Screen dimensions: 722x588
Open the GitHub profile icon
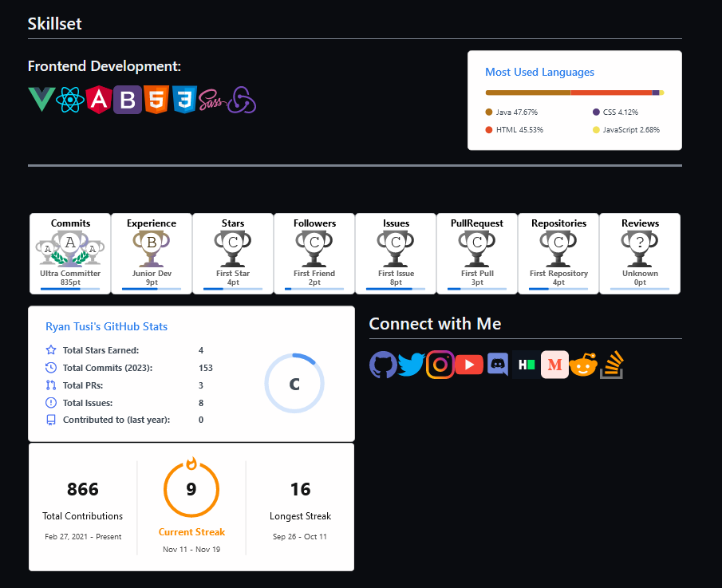(x=383, y=365)
